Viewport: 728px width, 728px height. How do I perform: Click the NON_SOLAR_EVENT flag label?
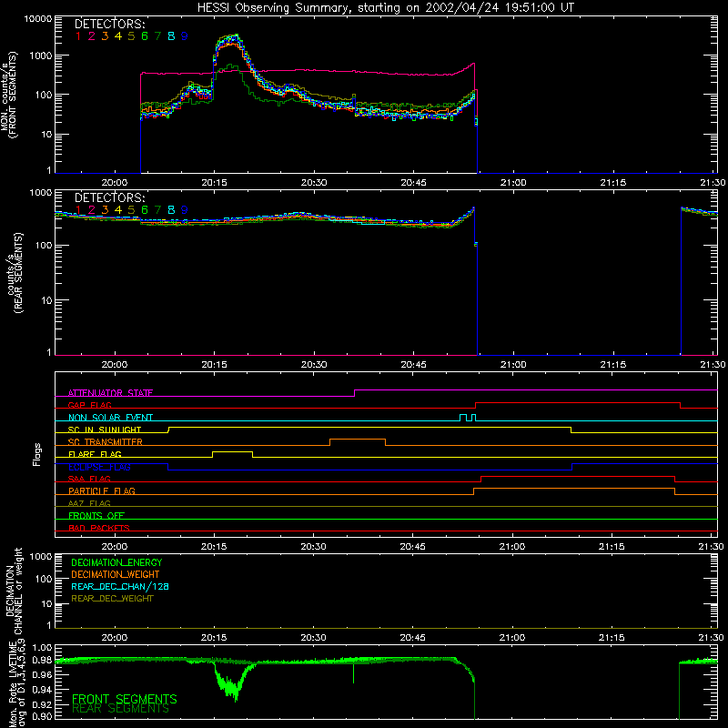pyautogui.click(x=110, y=418)
